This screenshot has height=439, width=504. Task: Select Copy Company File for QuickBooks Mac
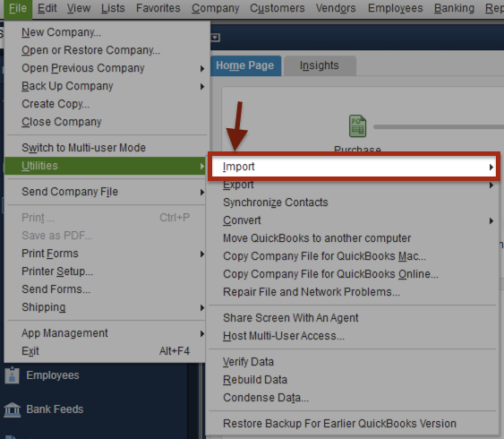click(354, 256)
